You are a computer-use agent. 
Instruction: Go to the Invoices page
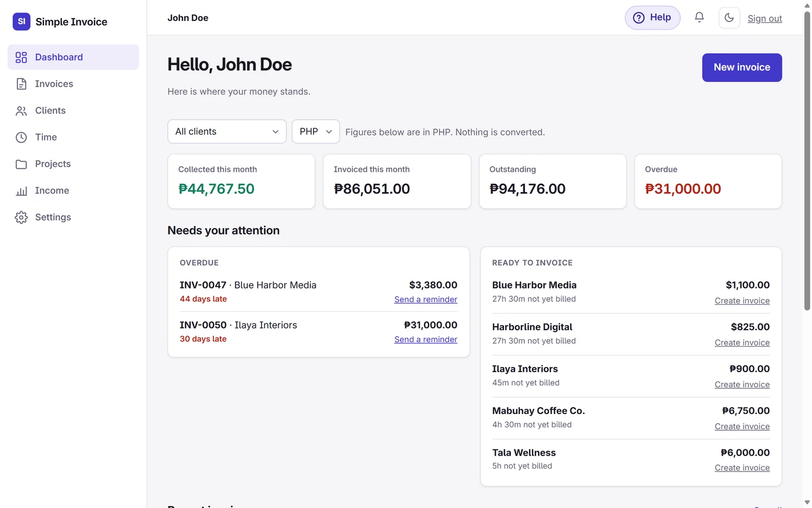point(73,84)
